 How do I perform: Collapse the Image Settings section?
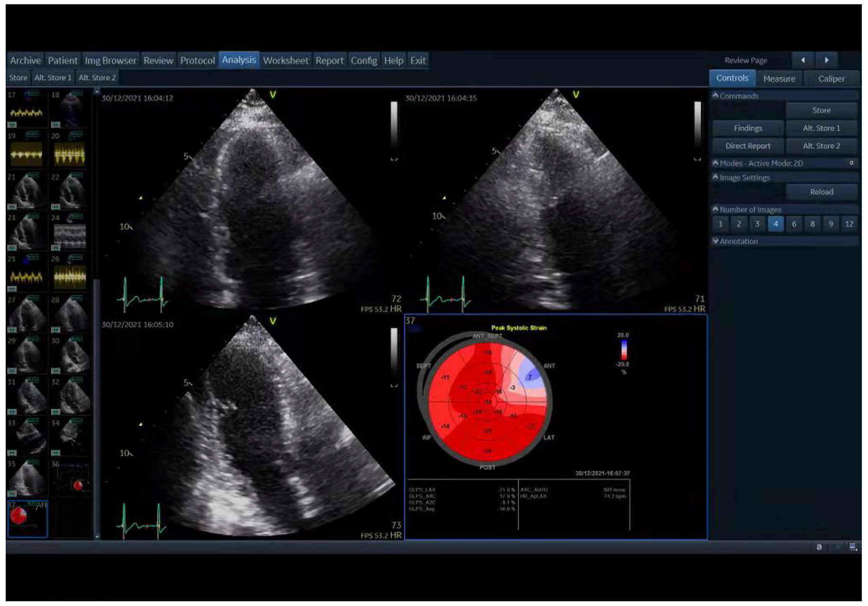coord(716,178)
